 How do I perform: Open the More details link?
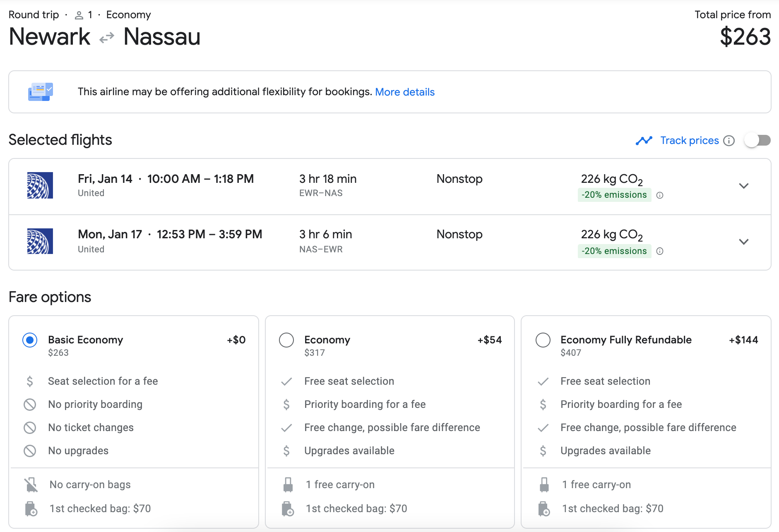(404, 92)
